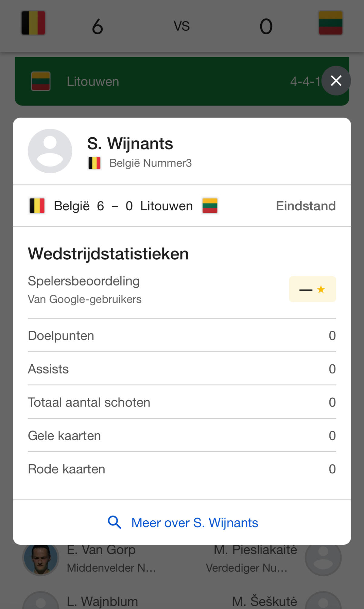This screenshot has width=364, height=609.
Task: Select M. Šeškutė in the lineup
Action: coord(265,601)
